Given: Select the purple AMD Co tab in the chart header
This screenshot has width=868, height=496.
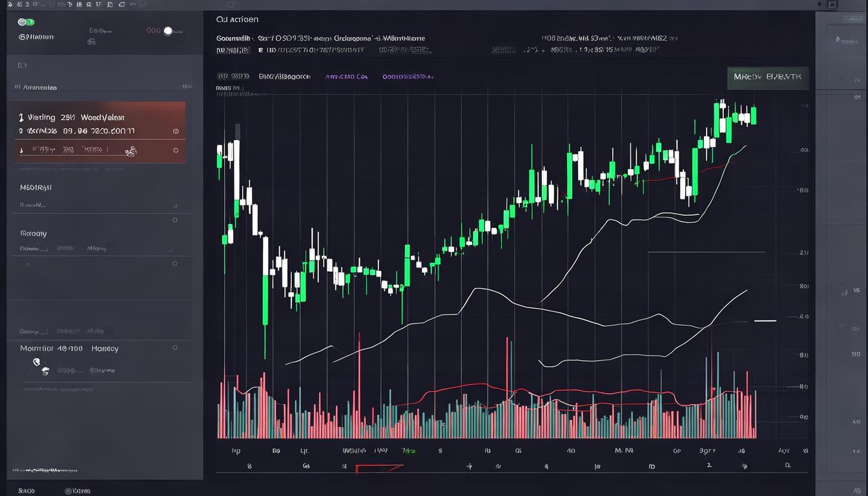Looking at the screenshot, I should (346, 76).
